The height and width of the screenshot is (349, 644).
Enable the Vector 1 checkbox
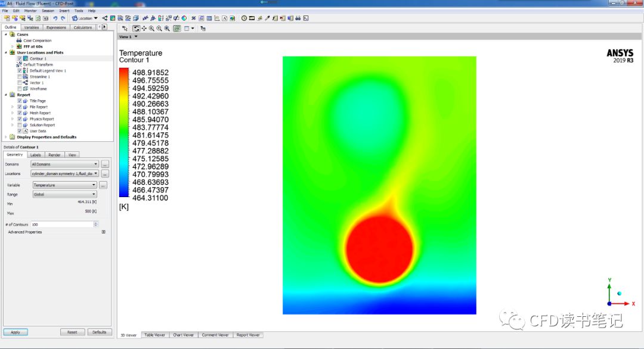point(19,83)
